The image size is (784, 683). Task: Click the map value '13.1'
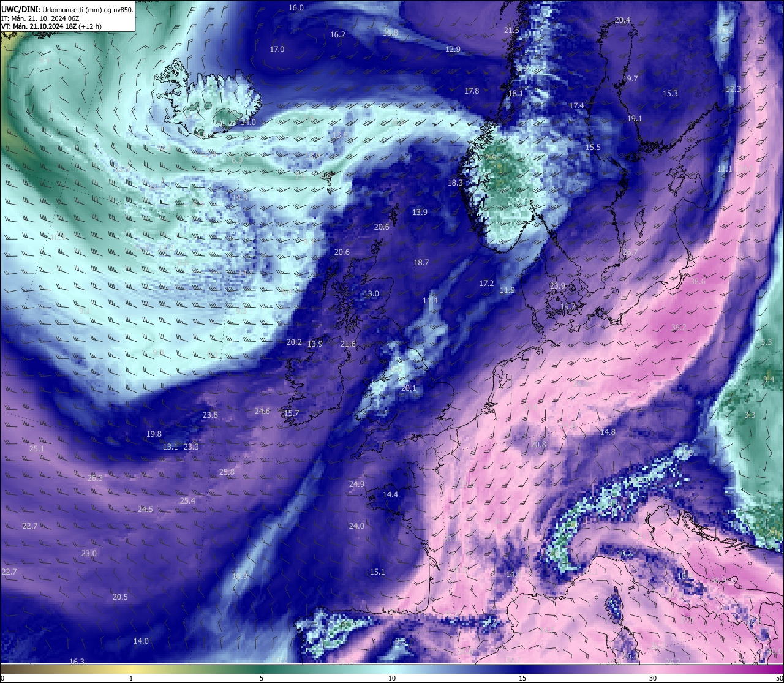point(170,447)
